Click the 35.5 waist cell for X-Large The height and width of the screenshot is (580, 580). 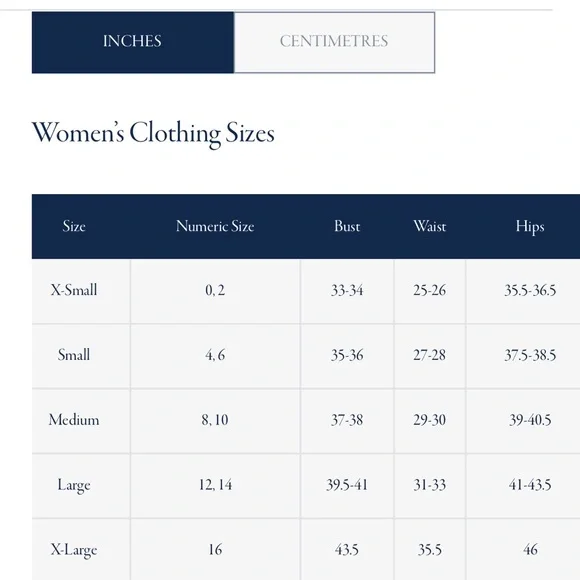pos(430,550)
